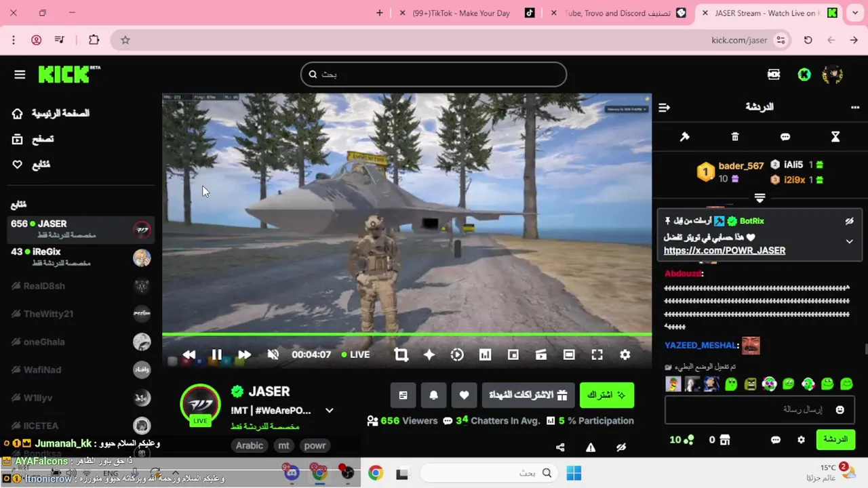Collapse the chat panel
This screenshot has height=488, width=868.
pyautogui.click(x=665, y=107)
